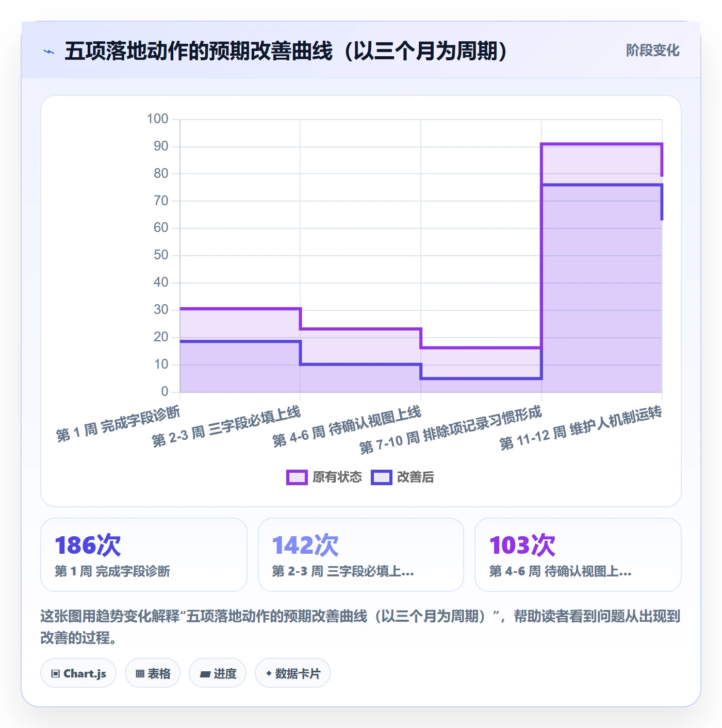Viewport: 722px width, 728px height.
Task: Click x-axis label 第 4-6 周 待确认视图上线
Action: click(x=347, y=426)
